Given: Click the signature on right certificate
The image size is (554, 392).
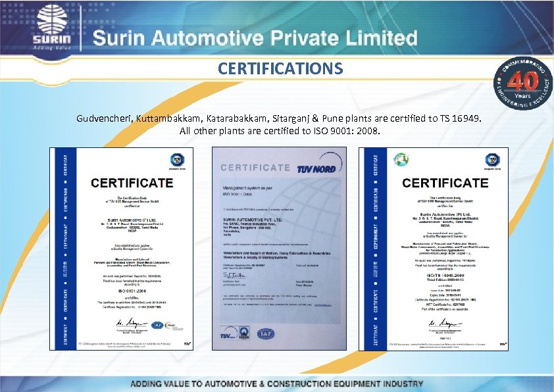Looking at the screenshot, I should click(x=445, y=323).
